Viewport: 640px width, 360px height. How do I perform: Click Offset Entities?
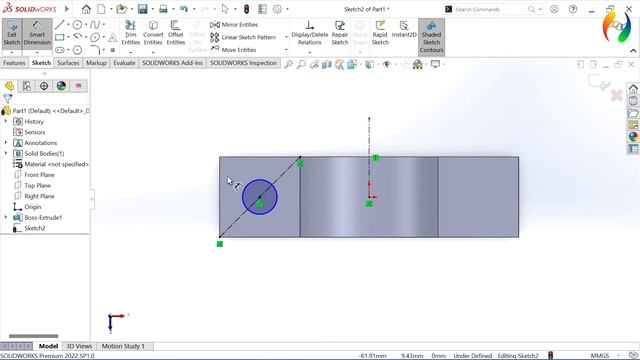[x=176, y=33]
